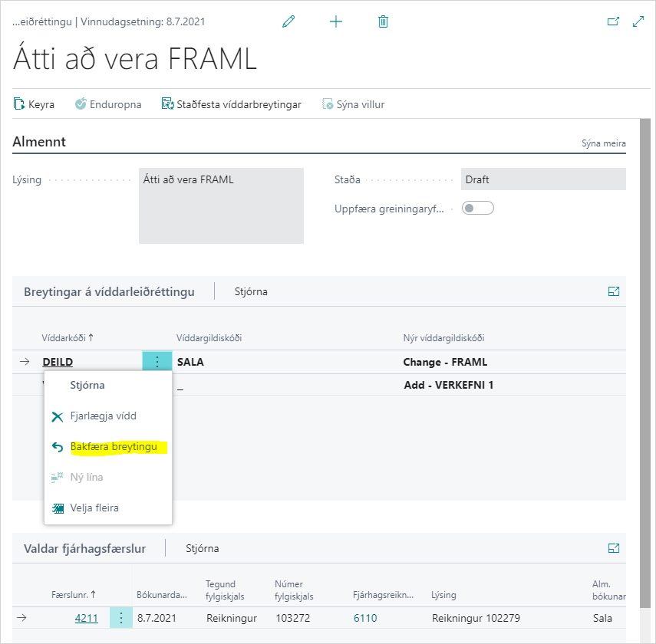This screenshot has height=644, width=656.
Task: Click the Lýsing description text field
Action: coord(221,205)
